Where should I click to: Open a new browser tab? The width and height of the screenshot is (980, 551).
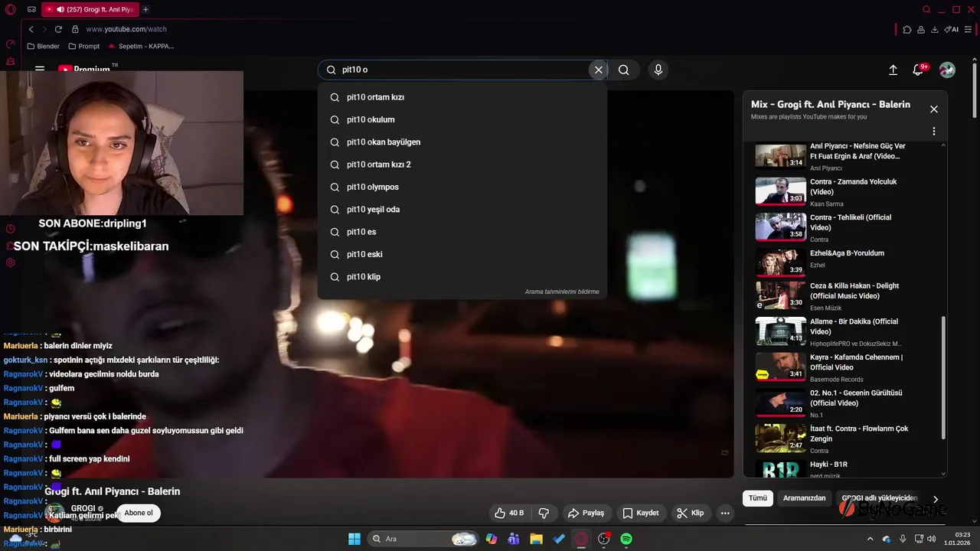(x=145, y=10)
